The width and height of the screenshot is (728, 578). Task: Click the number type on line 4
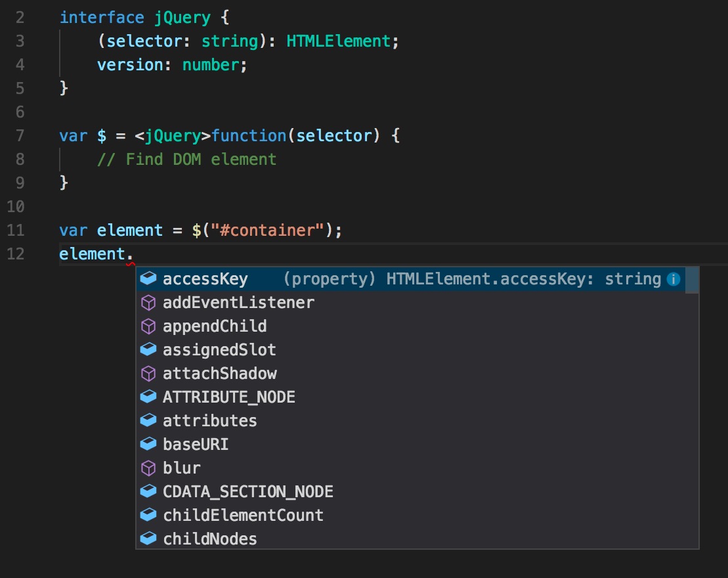point(210,65)
